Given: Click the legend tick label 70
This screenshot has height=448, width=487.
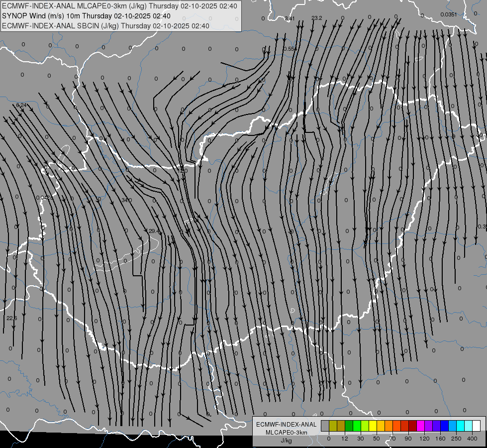Looking at the screenshot, I should pyautogui.click(x=392, y=439).
